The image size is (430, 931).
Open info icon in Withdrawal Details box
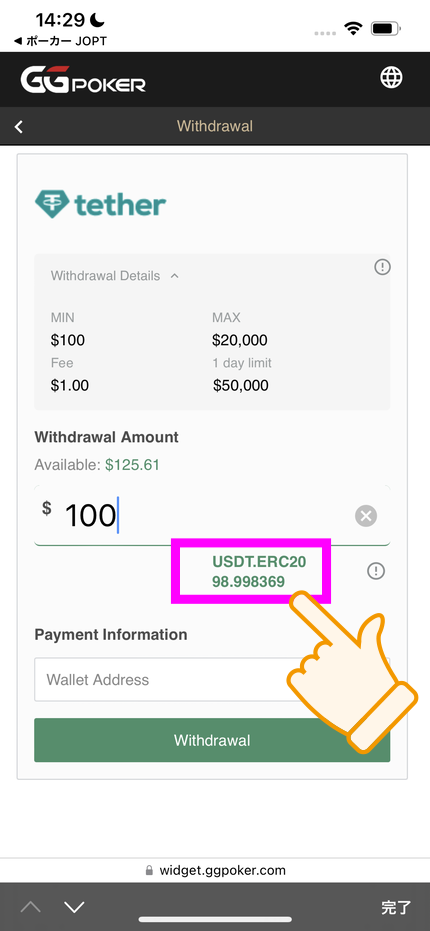[x=382, y=268]
